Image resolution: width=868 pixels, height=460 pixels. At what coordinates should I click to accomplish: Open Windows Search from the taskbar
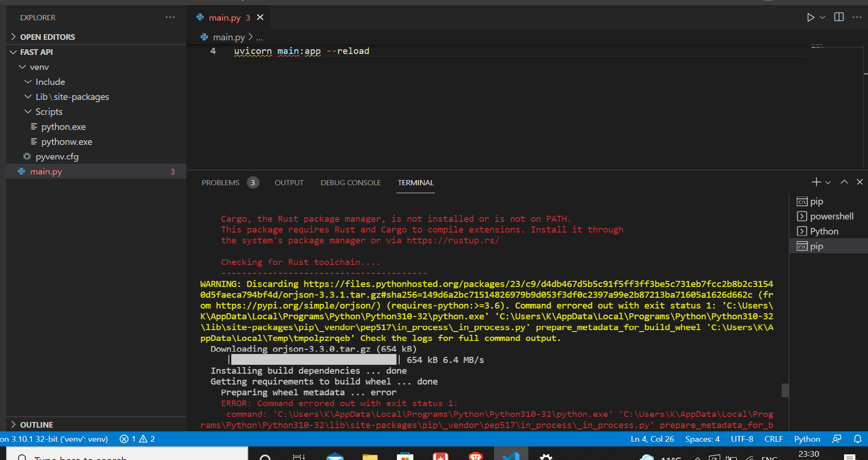pos(265,456)
